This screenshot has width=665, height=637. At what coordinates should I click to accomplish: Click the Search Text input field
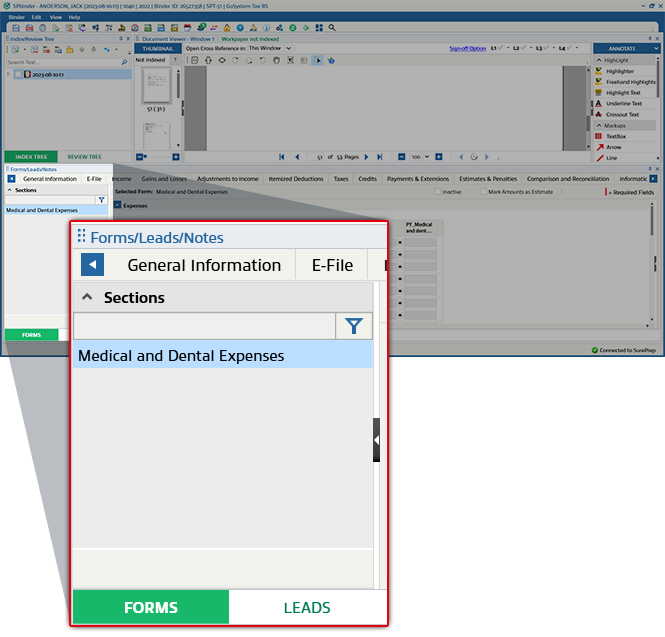pyautogui.click(x=64, y=62)
